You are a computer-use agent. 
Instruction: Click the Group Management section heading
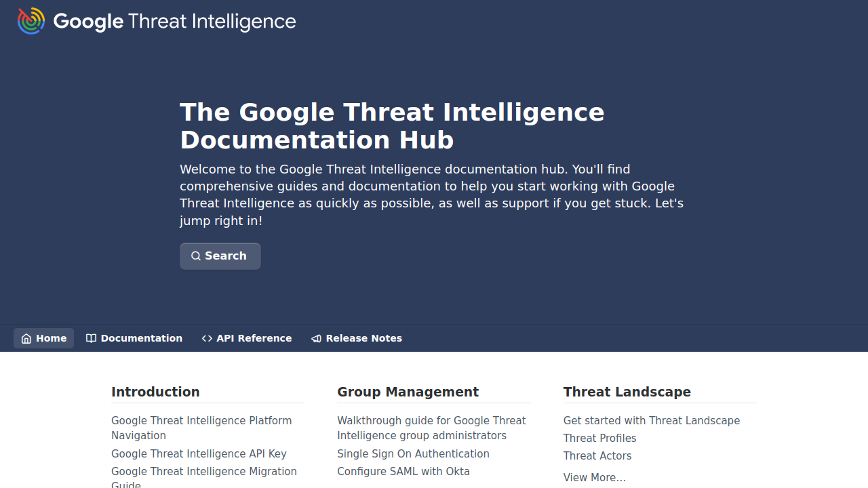click(408, 392)
